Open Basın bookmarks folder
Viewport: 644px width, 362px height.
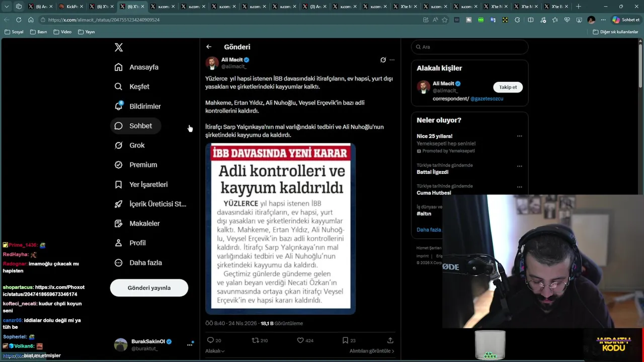[x=39, y=32]
